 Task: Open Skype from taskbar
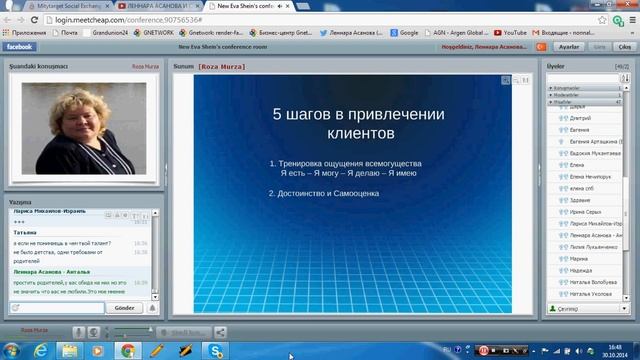coord(215,351)
